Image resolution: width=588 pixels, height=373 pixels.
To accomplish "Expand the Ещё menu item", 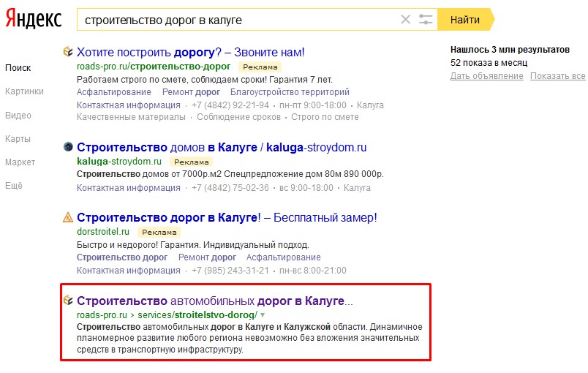I will pyautogui.click(x=14, y=186).
